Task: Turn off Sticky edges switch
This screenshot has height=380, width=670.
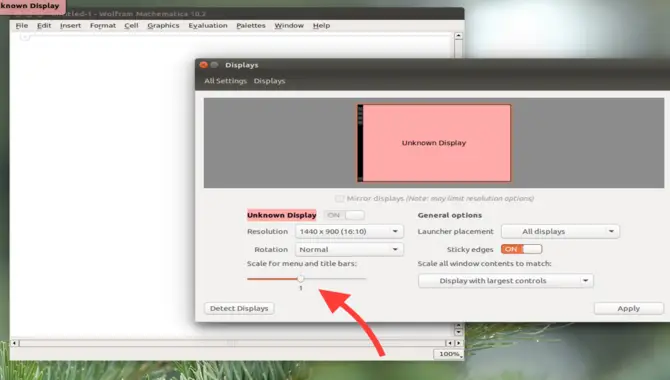Action: pos(521,249)
